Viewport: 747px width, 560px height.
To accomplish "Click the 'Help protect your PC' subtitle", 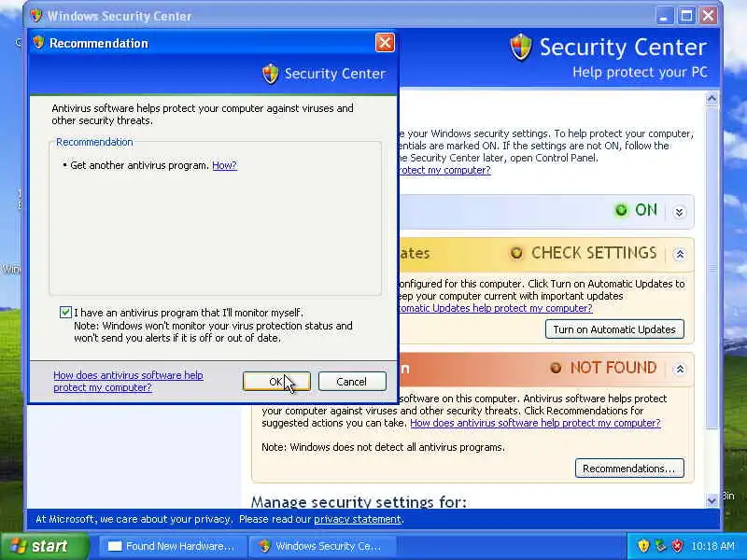I will point(640,73).
